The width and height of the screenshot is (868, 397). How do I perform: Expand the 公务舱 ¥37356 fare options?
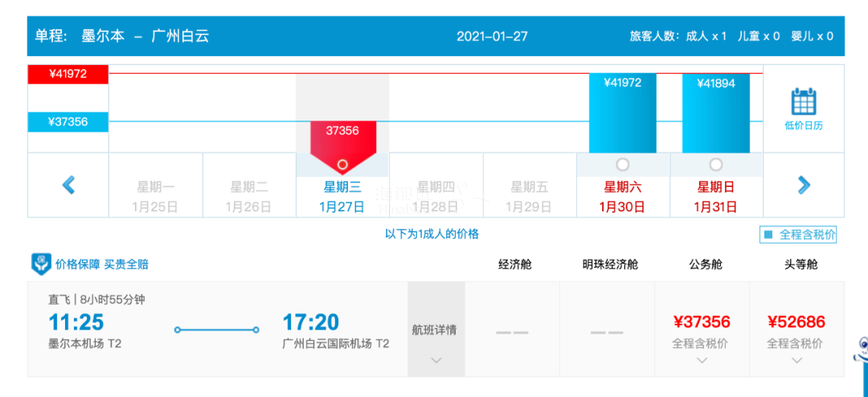click(x=702, y=360)
